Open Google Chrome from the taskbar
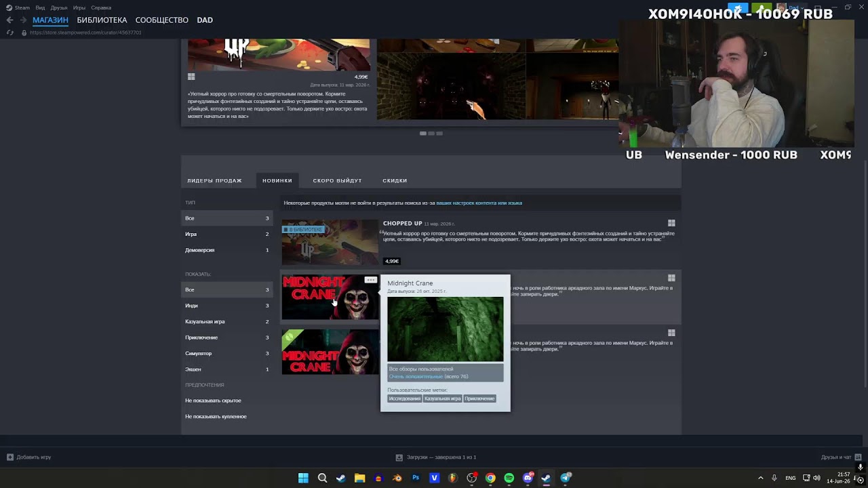This screenshot has width=868, height=488. pos(490,478)
